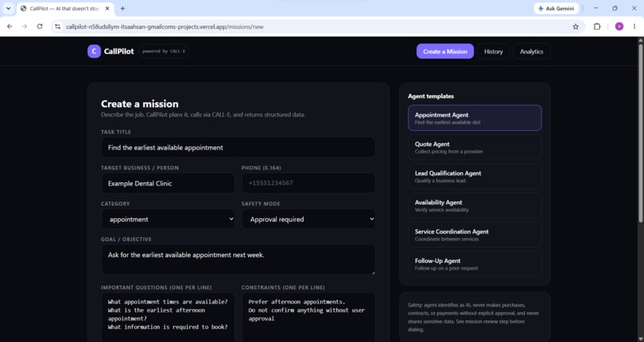This screenshot has height=342, width=644.
Task: Click the Important Questions text area
Action: click(168, 317)
